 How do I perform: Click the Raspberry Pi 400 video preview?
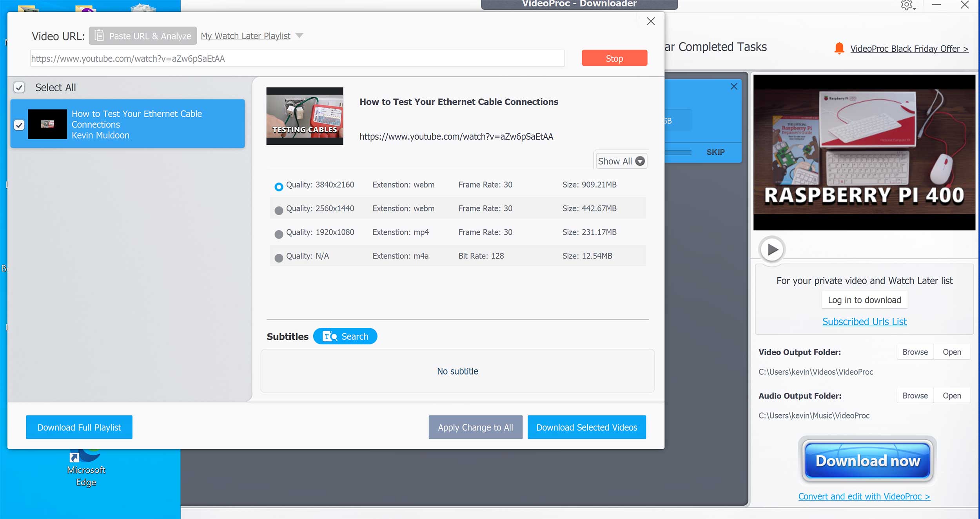864,152
